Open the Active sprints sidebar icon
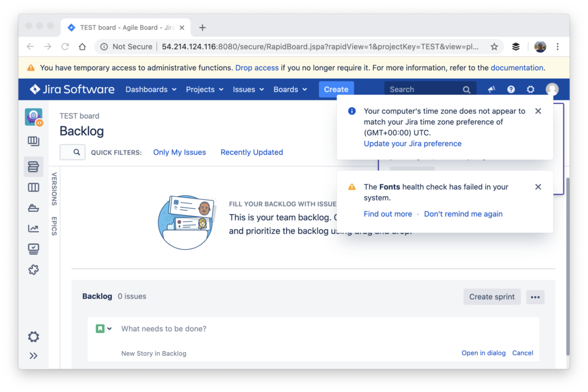The height and width of the screenshot is (392, 588). 33,187
